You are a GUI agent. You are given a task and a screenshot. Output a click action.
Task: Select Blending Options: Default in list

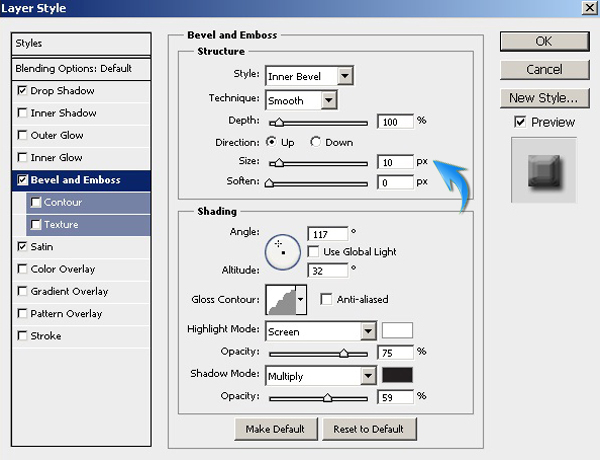tap(73, 69)
